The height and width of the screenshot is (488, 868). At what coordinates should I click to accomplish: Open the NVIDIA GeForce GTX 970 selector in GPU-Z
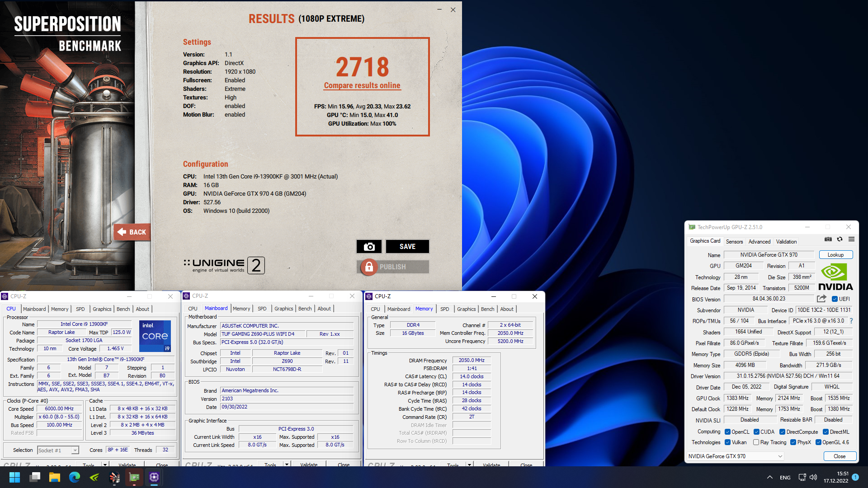735,456
